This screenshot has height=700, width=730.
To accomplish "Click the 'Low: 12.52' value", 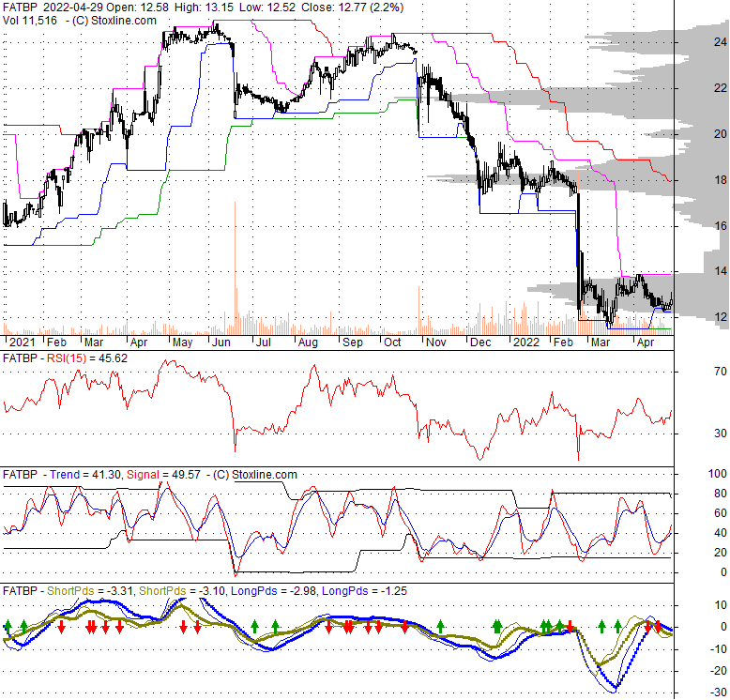I will (x=268, y=8).
